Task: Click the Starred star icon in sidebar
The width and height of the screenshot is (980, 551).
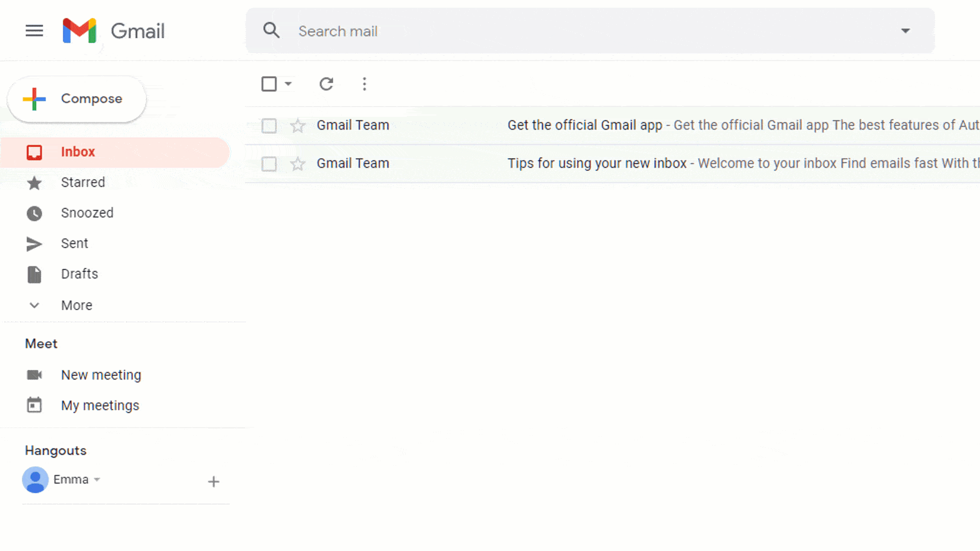Action: coord(34,183)
